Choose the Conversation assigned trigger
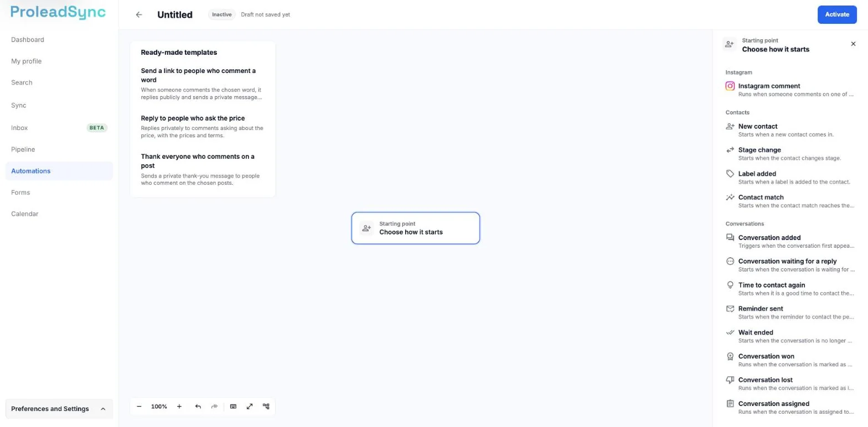This screenshot has width=868, height=427. pos(790,408)
